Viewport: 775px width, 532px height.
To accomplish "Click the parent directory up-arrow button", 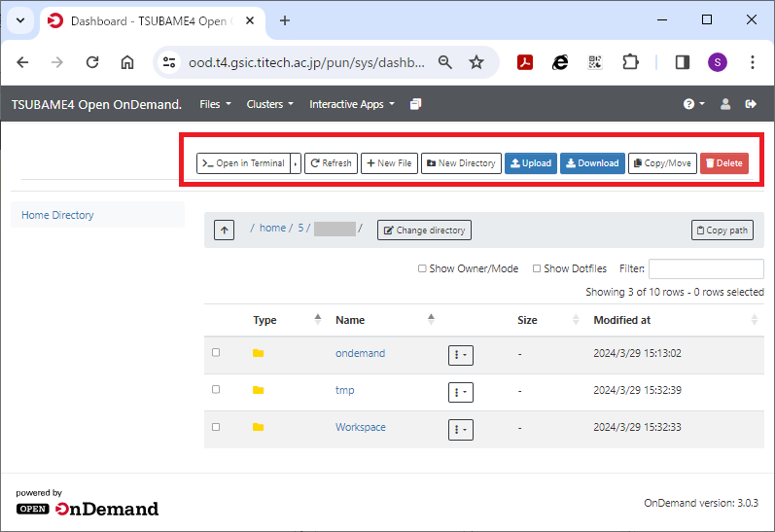I will click(x=225, y=231).
